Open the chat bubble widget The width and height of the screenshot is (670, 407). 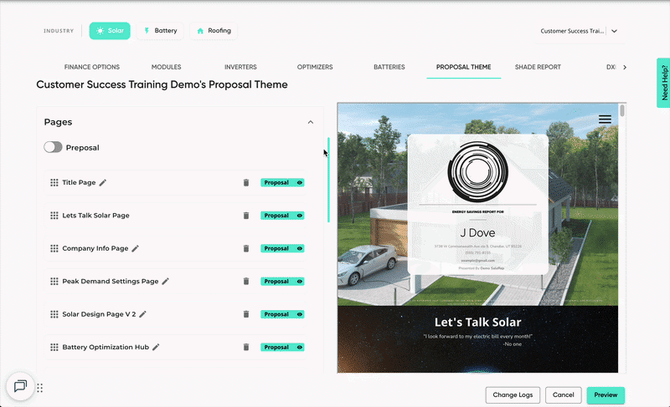pos(20,386)
